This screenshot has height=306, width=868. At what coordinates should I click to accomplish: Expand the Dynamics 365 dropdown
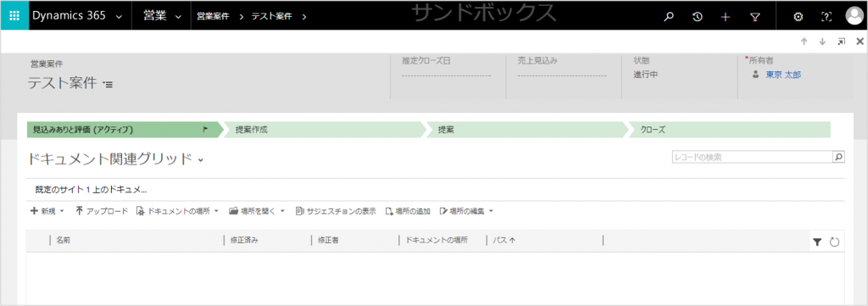coord(120,17)
